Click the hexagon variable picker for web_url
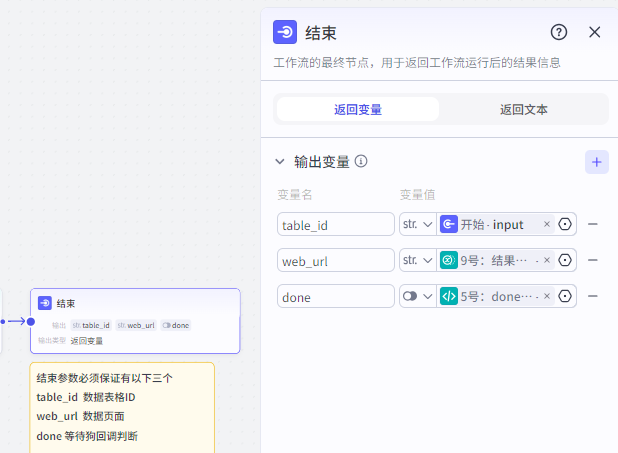 tap(565, 260)
